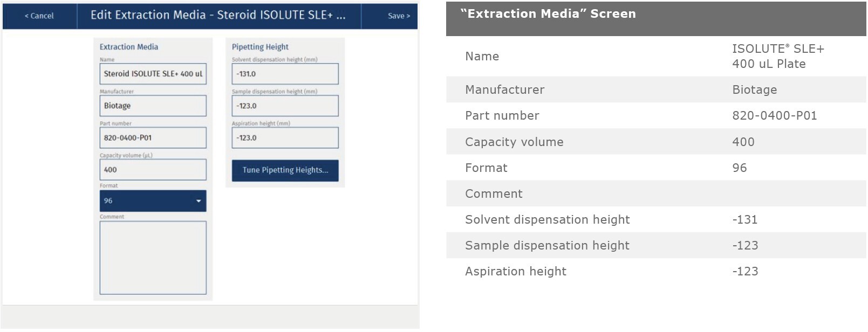
Task: Click the Extraction Media panel heading
Action: click(x=129, y=47)
